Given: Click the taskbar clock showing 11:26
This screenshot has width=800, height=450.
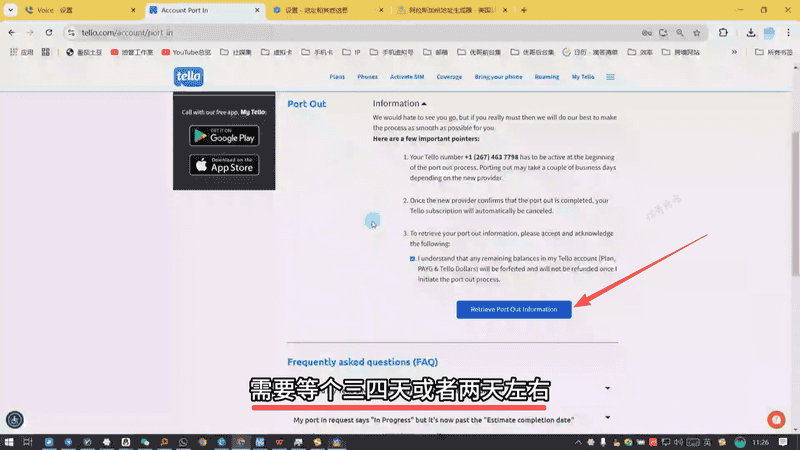Looking at the screenshot, I should [x=760, y=442].
